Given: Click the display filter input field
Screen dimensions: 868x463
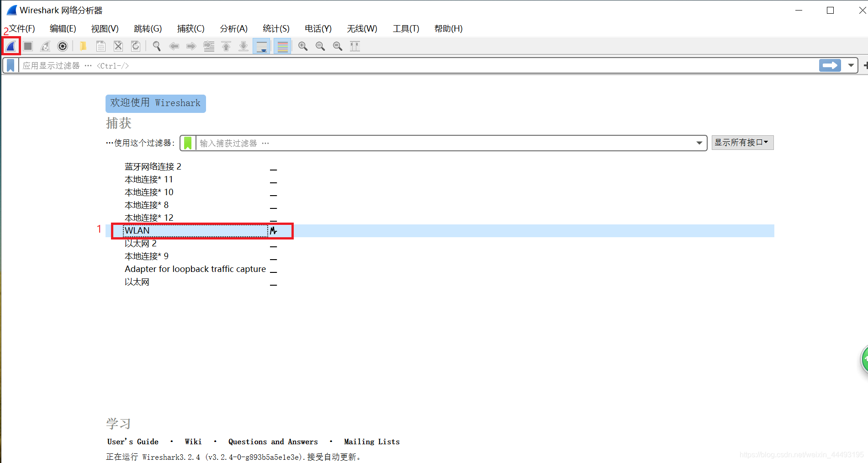Looking at the screenshot, I should coord(418,65).
